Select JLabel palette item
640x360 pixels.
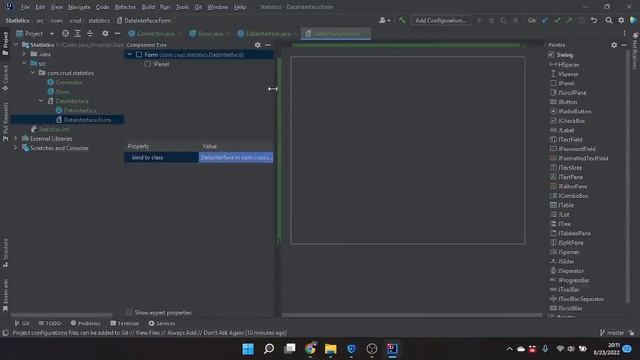[x=562, y=130]
